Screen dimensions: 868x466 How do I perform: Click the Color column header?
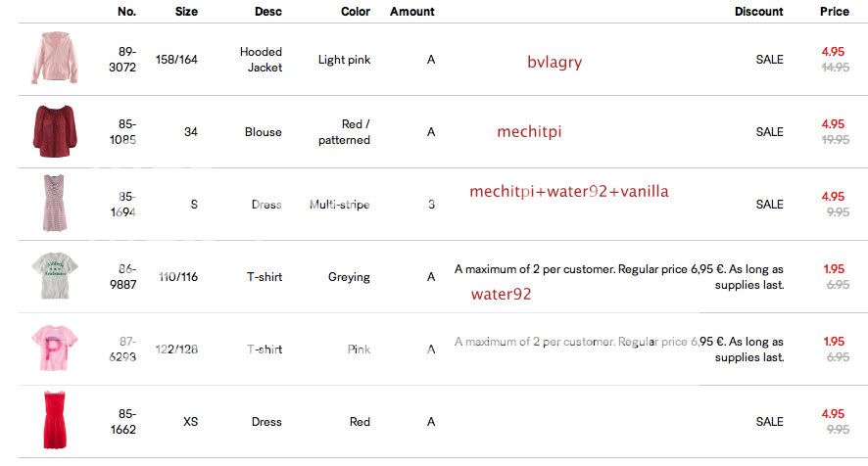tap(356, 12)
